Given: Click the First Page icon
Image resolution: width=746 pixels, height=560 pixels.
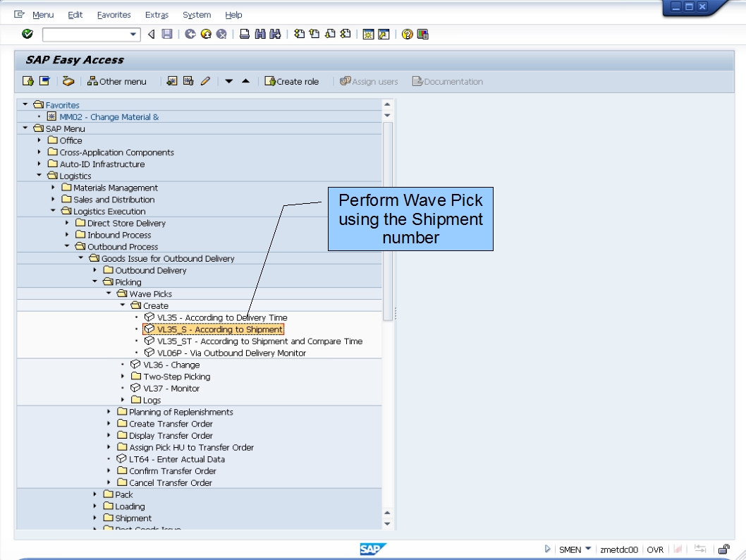Looking at the screenshot, I should point(299,34).
